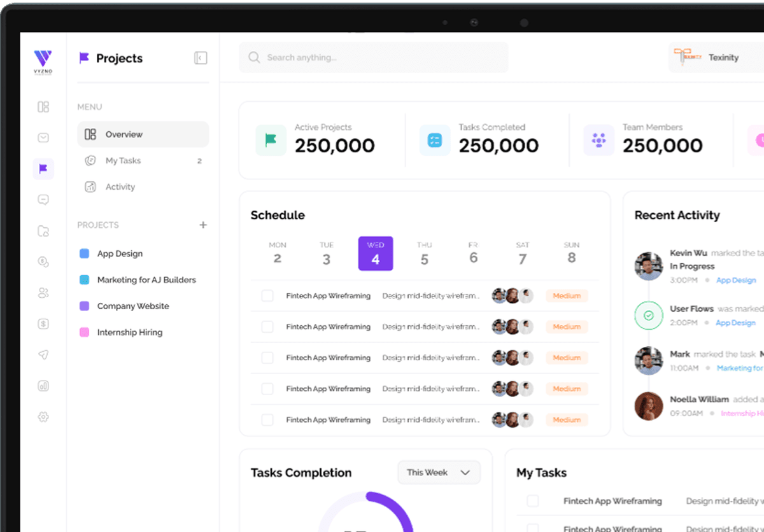Image resolution: width=764 pixels, height=532 pixels.
Task: Open the mail envelope icon in left rail
Action: [x=43, y=137]
